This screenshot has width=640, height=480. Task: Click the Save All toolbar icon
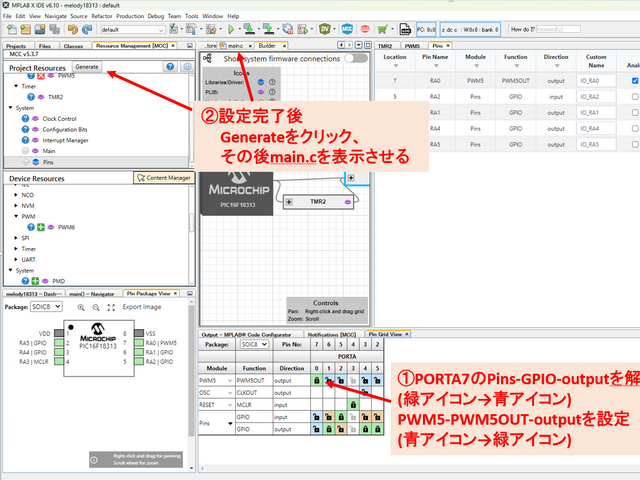[54, 29]
